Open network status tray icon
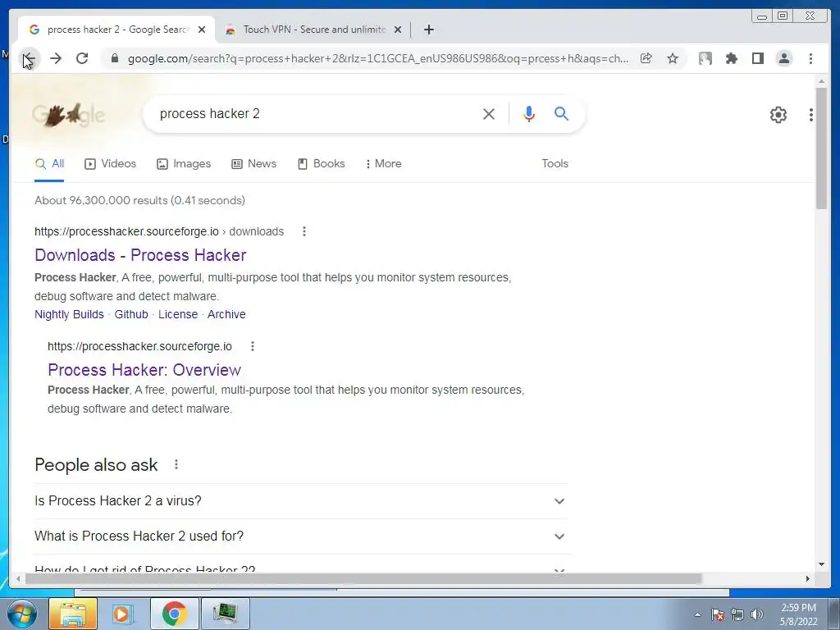The width and height of the screenshot is (840, 630). (x=737, y=614)
